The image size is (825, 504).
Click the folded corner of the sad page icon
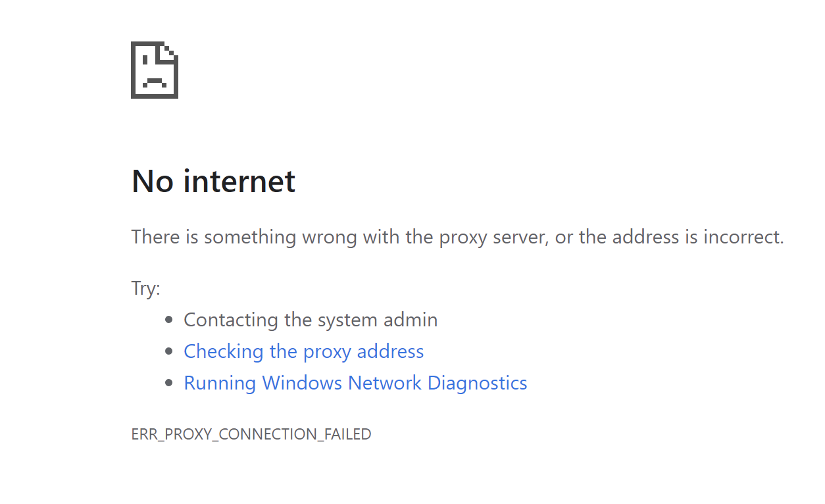tap(168, 51)
